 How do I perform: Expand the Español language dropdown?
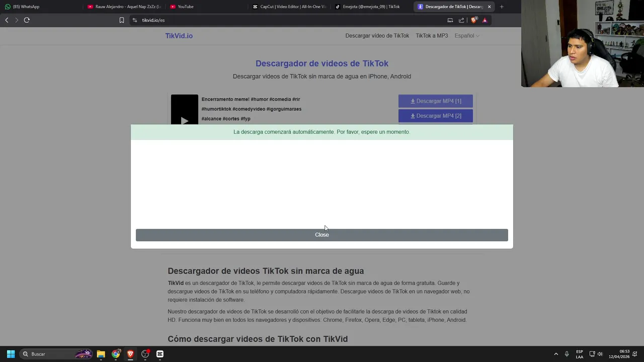point(467,36)
